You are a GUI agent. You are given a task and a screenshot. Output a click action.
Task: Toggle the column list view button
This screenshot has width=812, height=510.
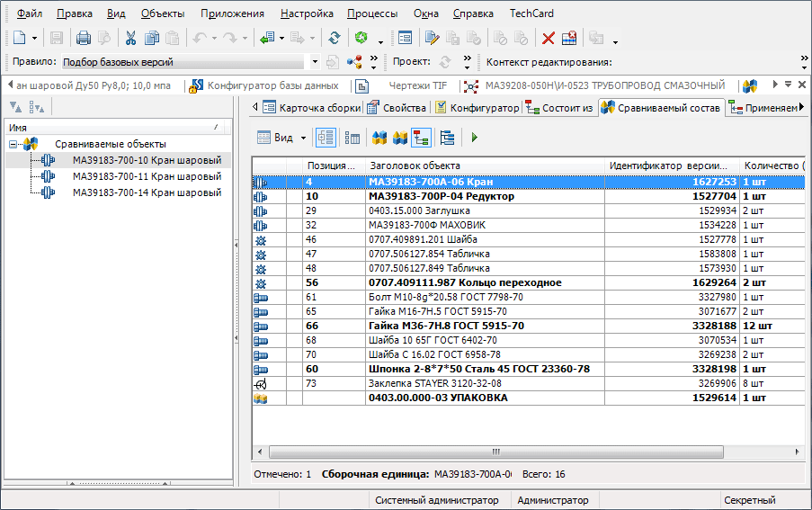coord(352,138)
